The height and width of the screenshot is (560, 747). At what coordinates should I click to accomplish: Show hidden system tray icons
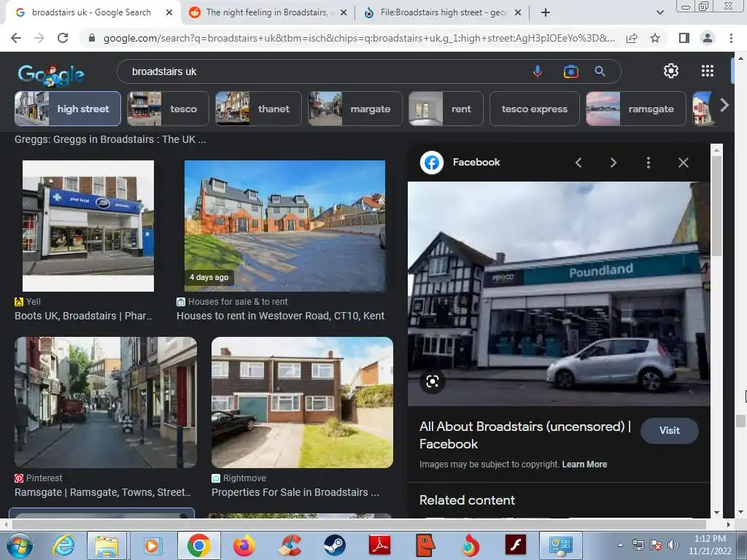[x=620, y=545]
